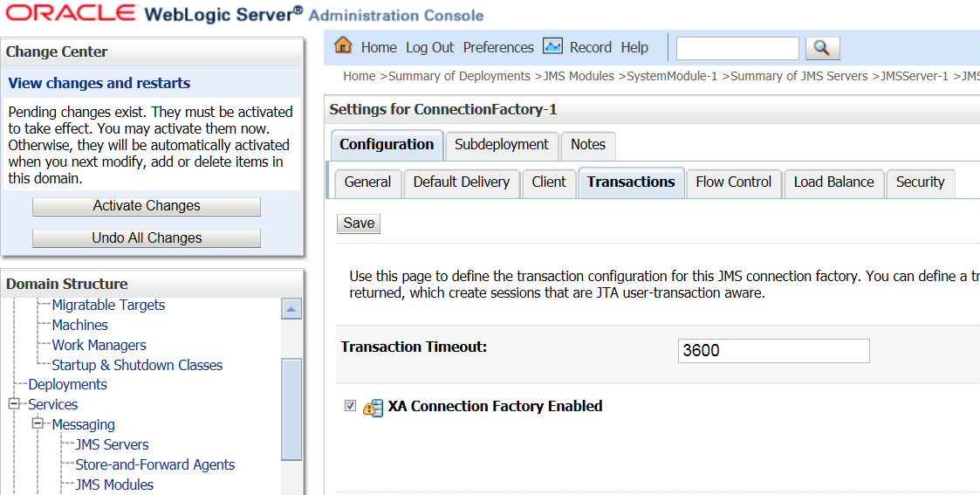Open Migratable Targets in Domain Structure
The width and height of the screenshot is (980, 495).
(108, 305)
